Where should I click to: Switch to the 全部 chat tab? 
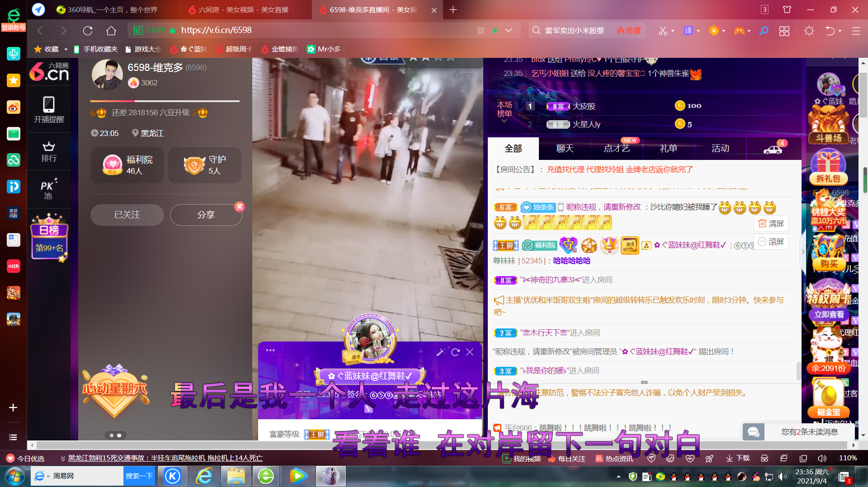pos(513,148)
